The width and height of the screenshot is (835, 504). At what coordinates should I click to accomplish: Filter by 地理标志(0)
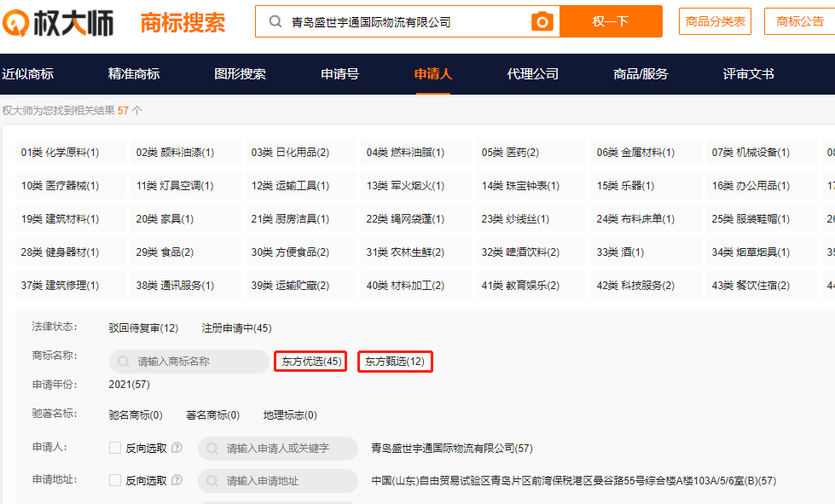click(x=290, y=415)
